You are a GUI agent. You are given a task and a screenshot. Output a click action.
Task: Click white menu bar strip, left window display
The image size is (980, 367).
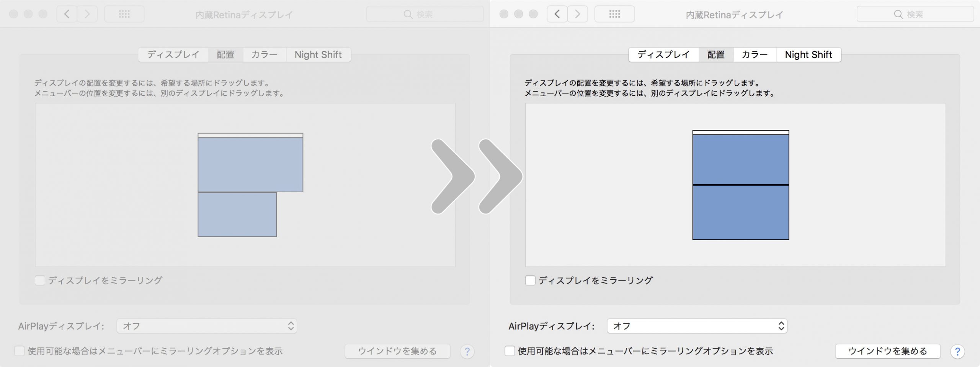click(x=250, y=135)
